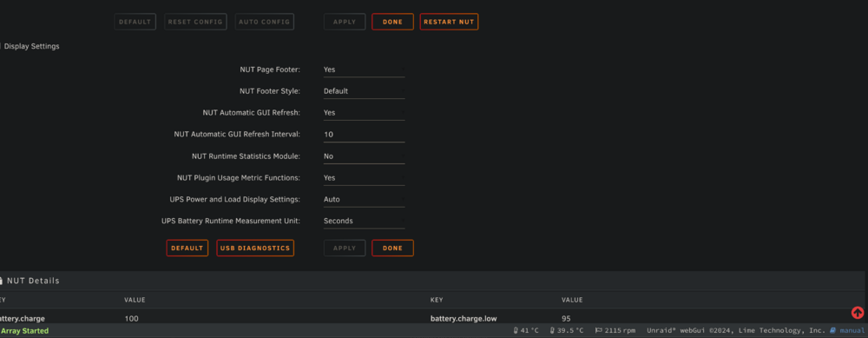Click the NUT Details section heading
Image resolution: width=868 pixels, height=338 pixels.
[x=33, y=281]
